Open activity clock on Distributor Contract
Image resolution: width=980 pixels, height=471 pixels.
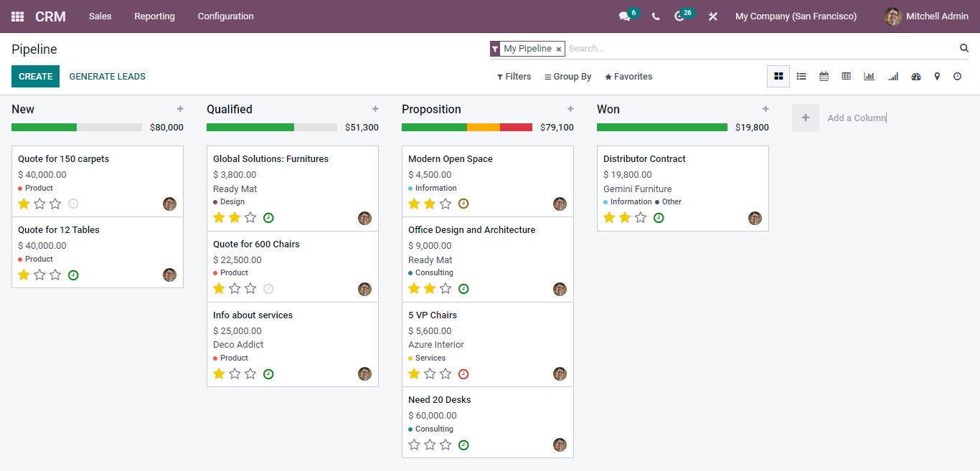point(659,218)
